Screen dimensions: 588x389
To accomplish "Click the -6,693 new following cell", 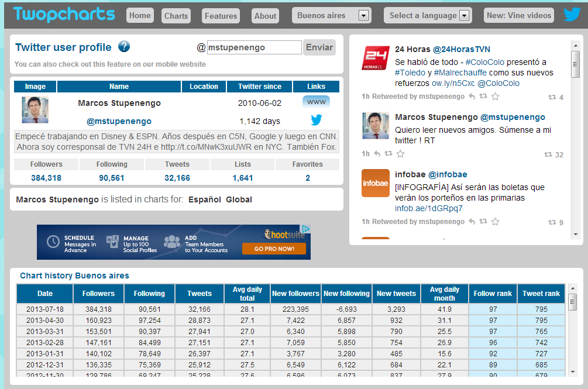I will coord(346,309).
